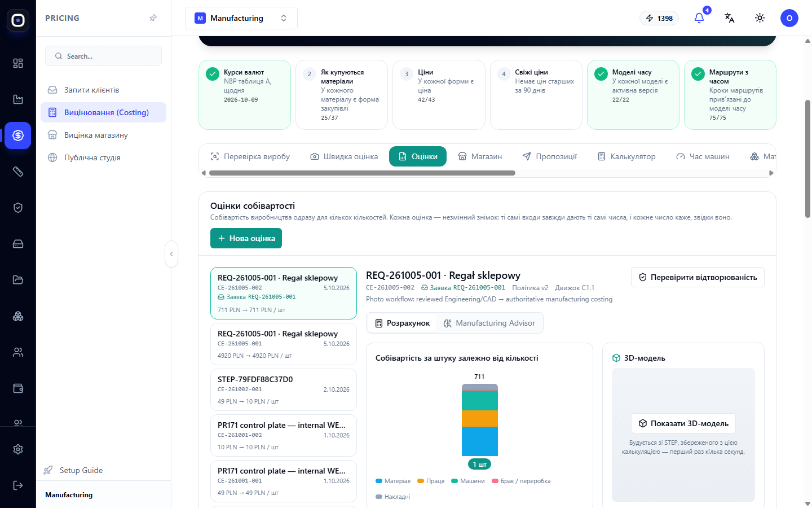Switch to Manufacturing Advisor sub-tab
Viewport: 812px width, 508px height.
coord(489,323)
